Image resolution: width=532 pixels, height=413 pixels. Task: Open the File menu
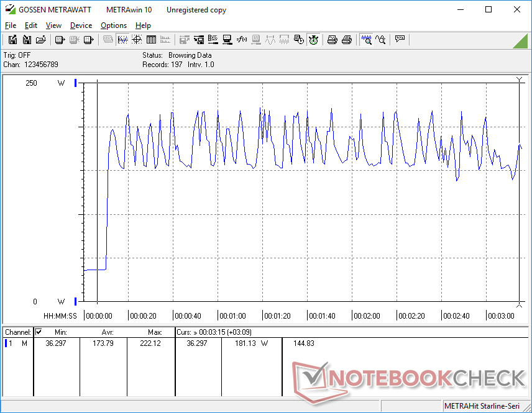point(10,25)
